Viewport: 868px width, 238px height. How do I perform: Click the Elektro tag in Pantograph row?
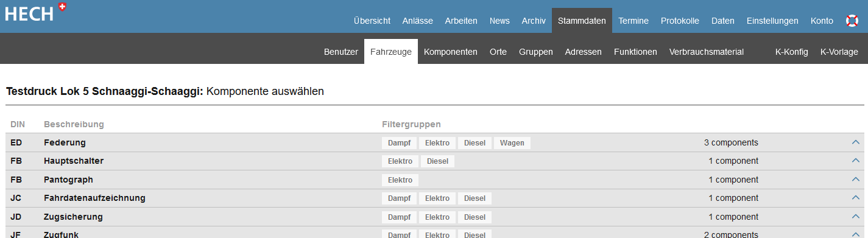[400, 180]
